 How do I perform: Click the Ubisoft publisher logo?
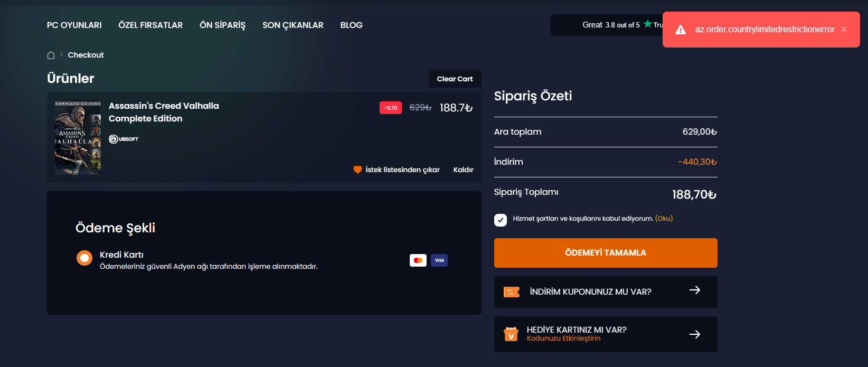point(124,139)
